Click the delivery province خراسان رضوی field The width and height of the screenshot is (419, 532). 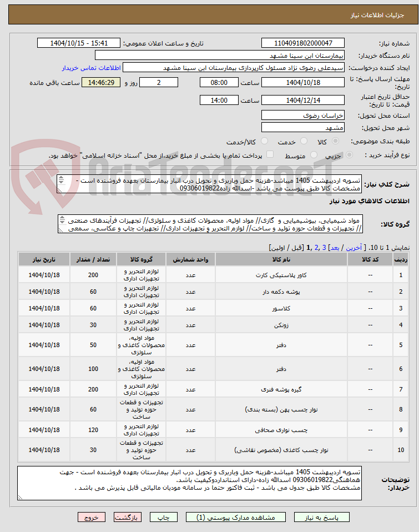tap(303, 116)
